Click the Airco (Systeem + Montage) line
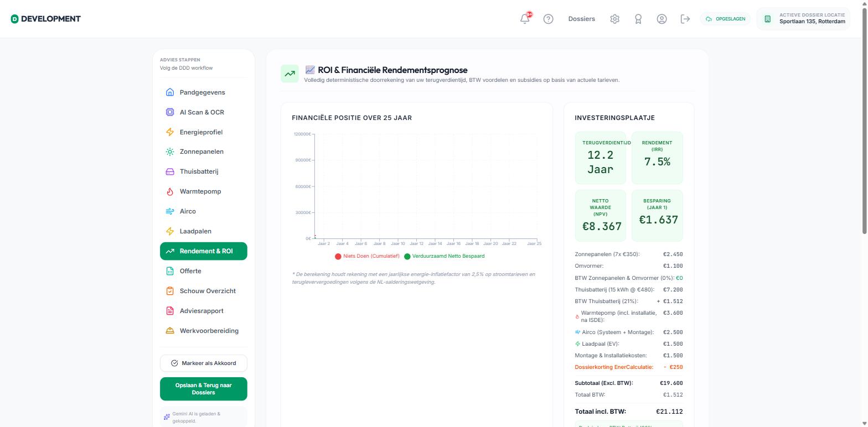Image resolution: width=868 pixels, height=427 pixels. [629, 332]
